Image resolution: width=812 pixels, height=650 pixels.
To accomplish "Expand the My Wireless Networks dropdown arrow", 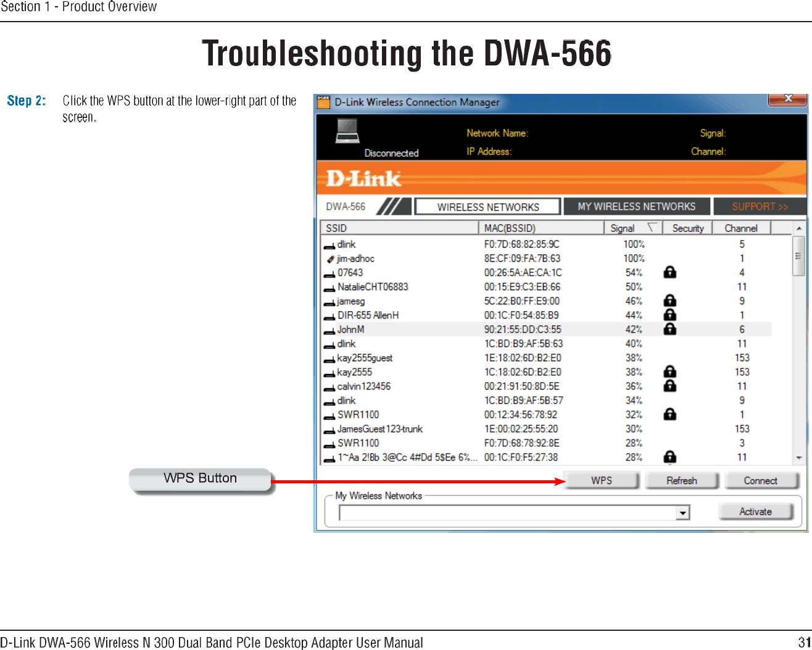I will click(682, 513).
